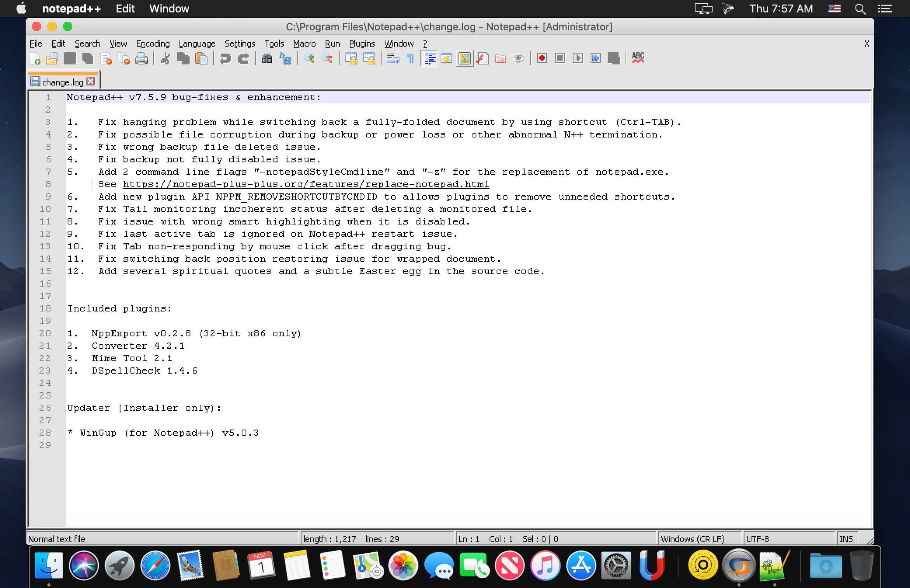The height and width of the screenshot is (588, 910).
Task: Click the Open file folder icon
Action: click(x=52, y=59)
